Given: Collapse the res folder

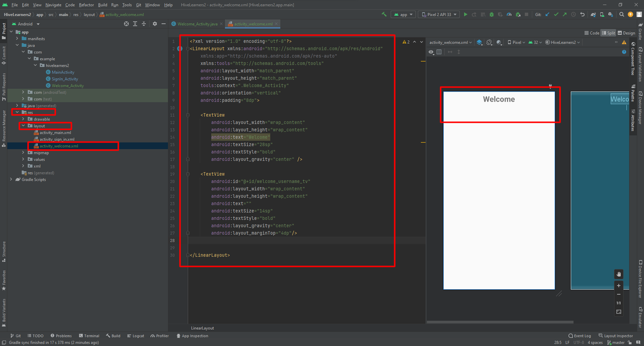Looking at the screenshot, I should click(17, 112).
